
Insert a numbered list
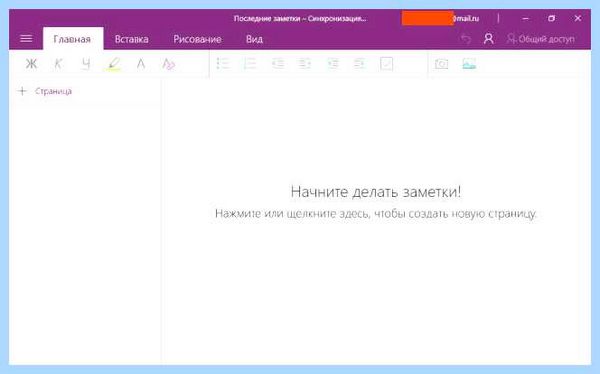point(250,64)
